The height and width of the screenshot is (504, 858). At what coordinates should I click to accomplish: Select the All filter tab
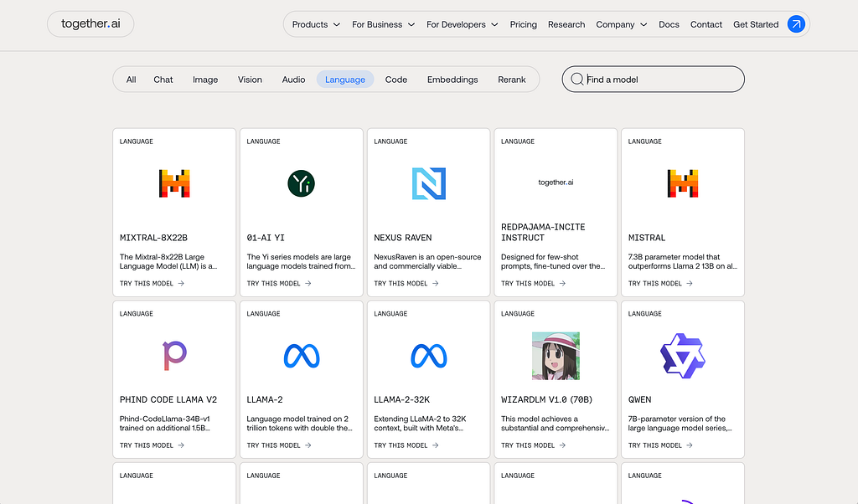(x=132, y=80)
